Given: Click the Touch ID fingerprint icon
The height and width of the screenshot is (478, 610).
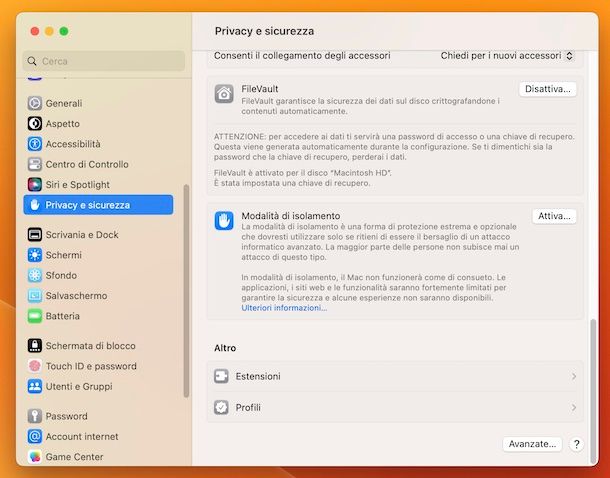Looking at the screenshot, I should click(x=35, y=366).
